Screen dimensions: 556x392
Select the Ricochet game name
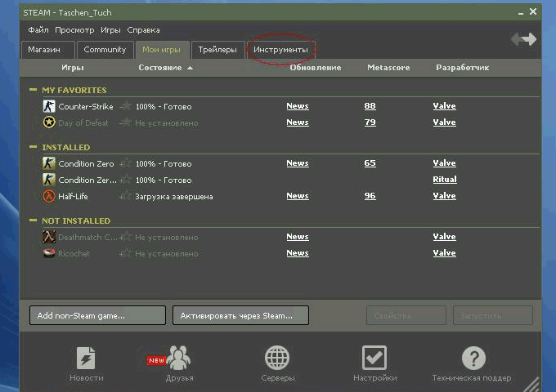click(74, 253)
